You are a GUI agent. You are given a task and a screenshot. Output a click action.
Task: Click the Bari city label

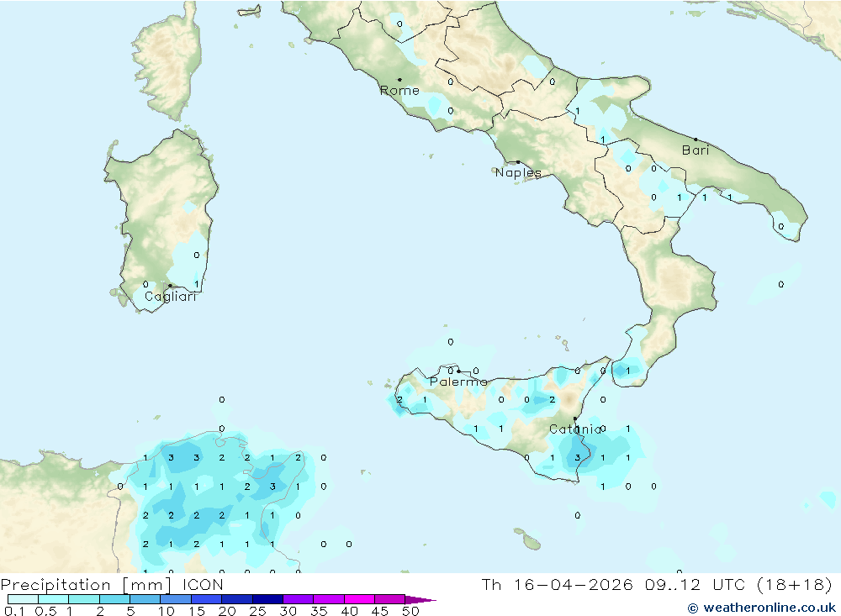coord(696,150)
